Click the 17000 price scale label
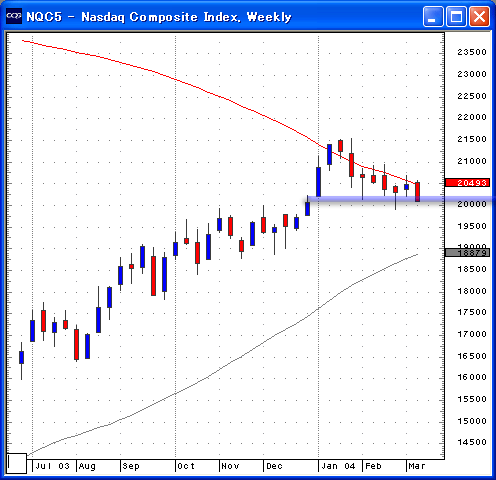 [472, 334]
